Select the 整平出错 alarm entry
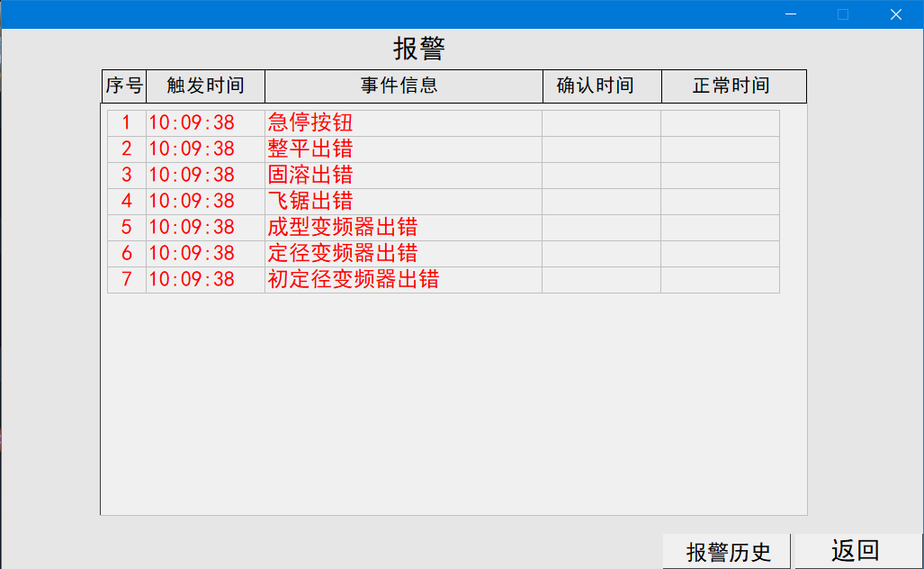Viewport: 924px width, 569px height. [310, 149]
